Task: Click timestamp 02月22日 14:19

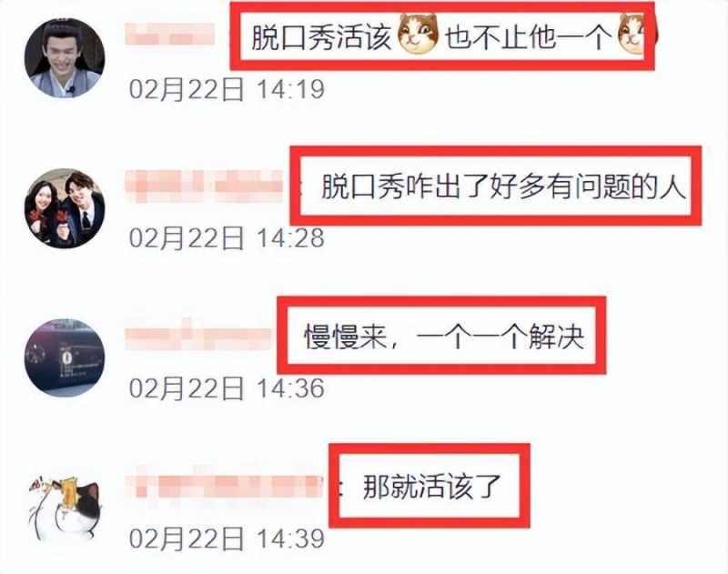Action: pyautogui.click(x=227, y=89)
